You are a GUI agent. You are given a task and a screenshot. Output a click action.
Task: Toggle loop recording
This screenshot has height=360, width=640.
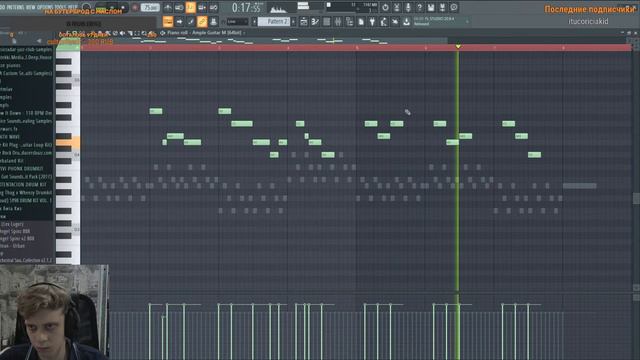coord(213,7)
